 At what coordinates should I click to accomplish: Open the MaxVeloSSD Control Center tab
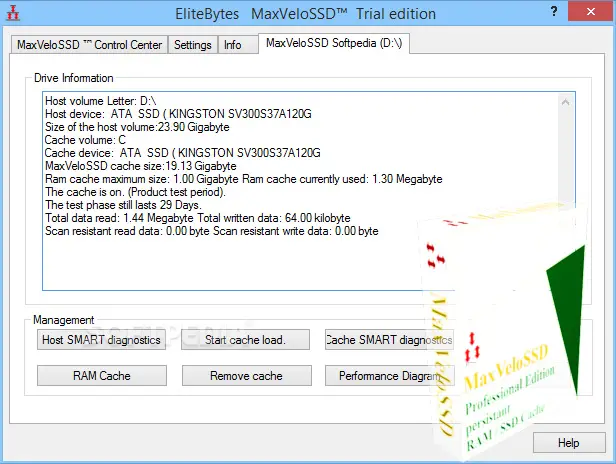pyautogui.click(x=89, y=45)
